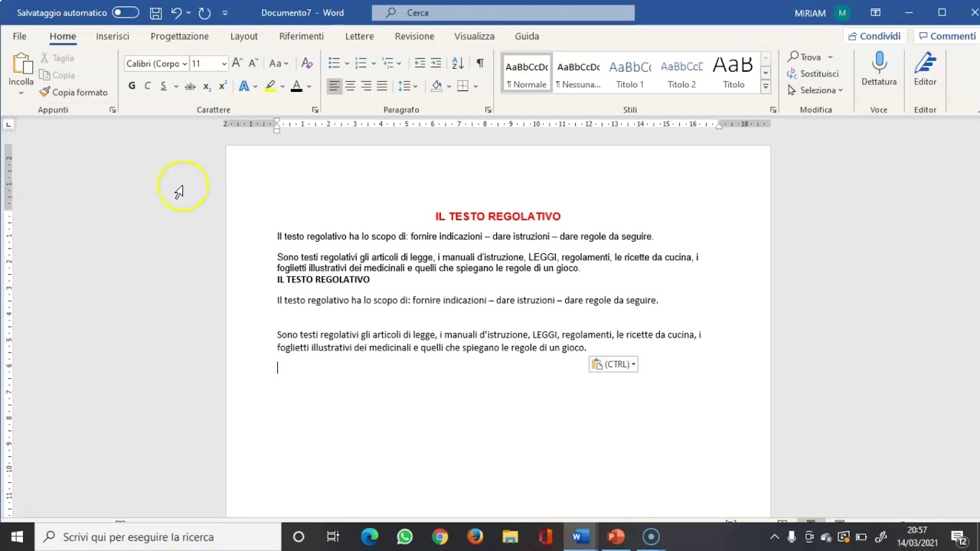The width and height of the screenshot is (980, 551).
Task: Toggle Salvataggio automatico switch
Action: tap(126, 13)
